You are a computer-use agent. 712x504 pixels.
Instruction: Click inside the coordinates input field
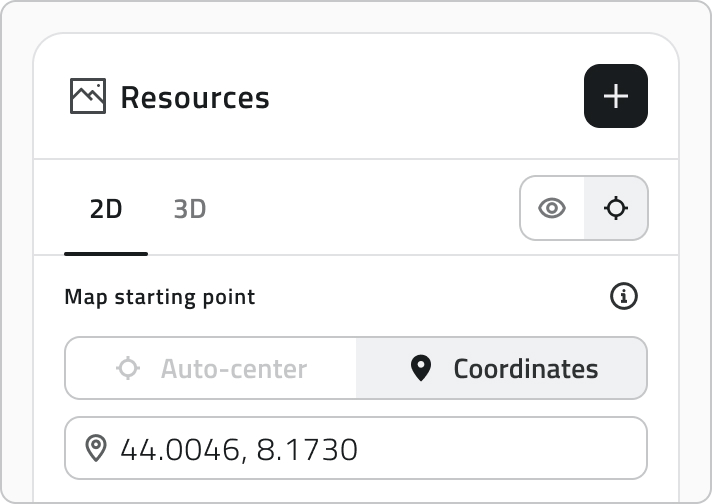[356, 448]
